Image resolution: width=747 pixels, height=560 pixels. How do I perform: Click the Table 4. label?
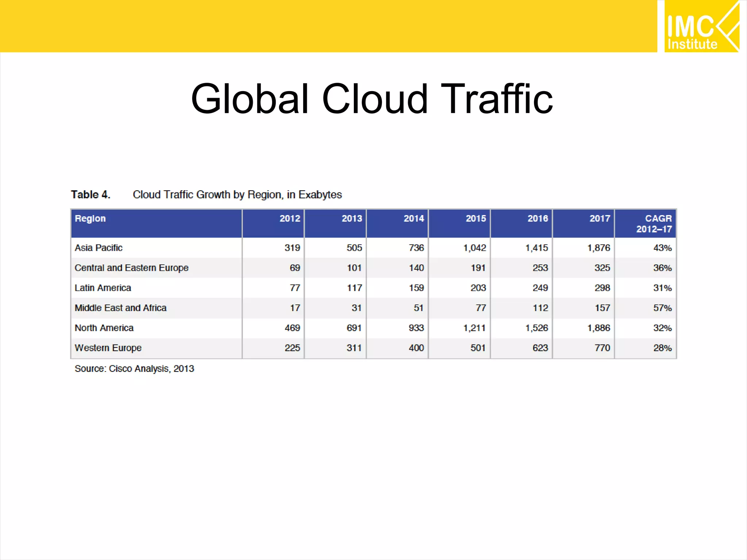point(90,195)
